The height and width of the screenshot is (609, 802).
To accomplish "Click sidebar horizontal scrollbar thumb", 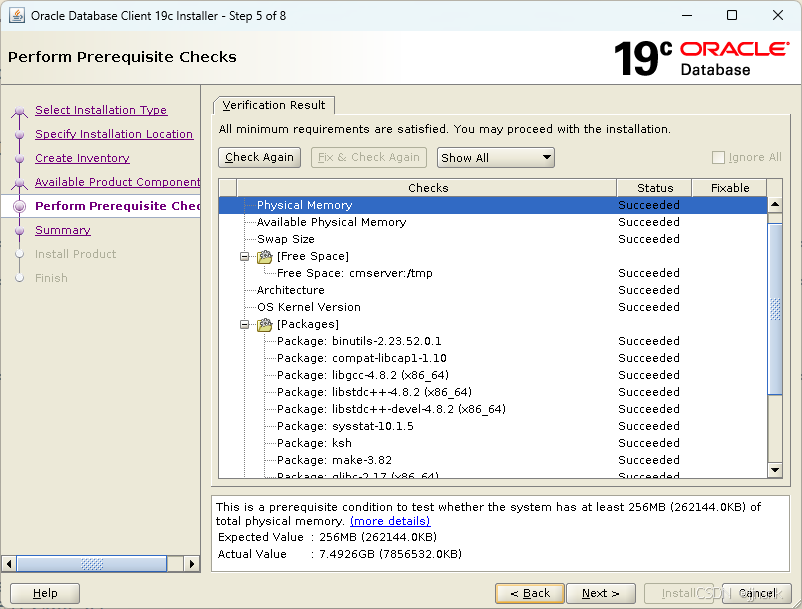I will [x=92, y=564].
